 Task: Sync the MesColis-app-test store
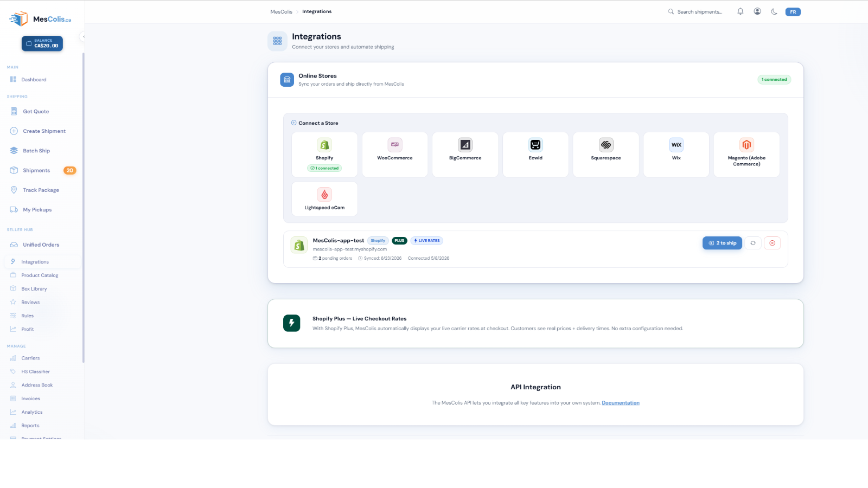pyautogui.click(x=753, y=243)
